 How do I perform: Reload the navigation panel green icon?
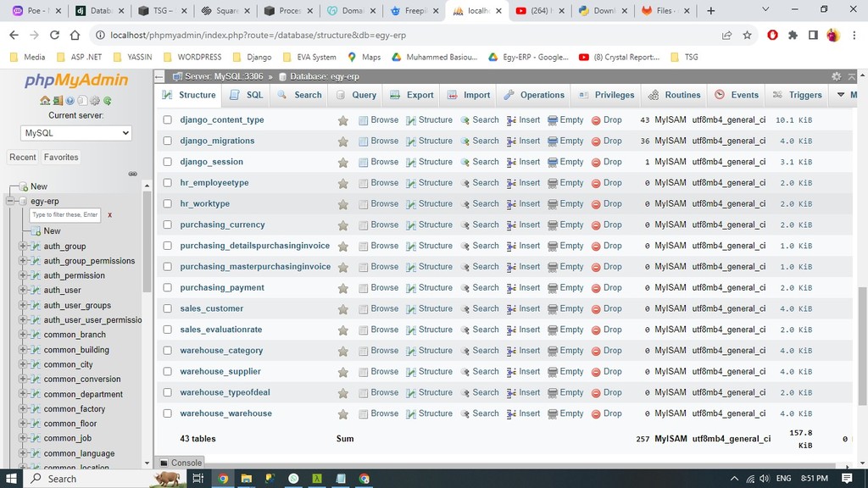click(x=108, y=101)
